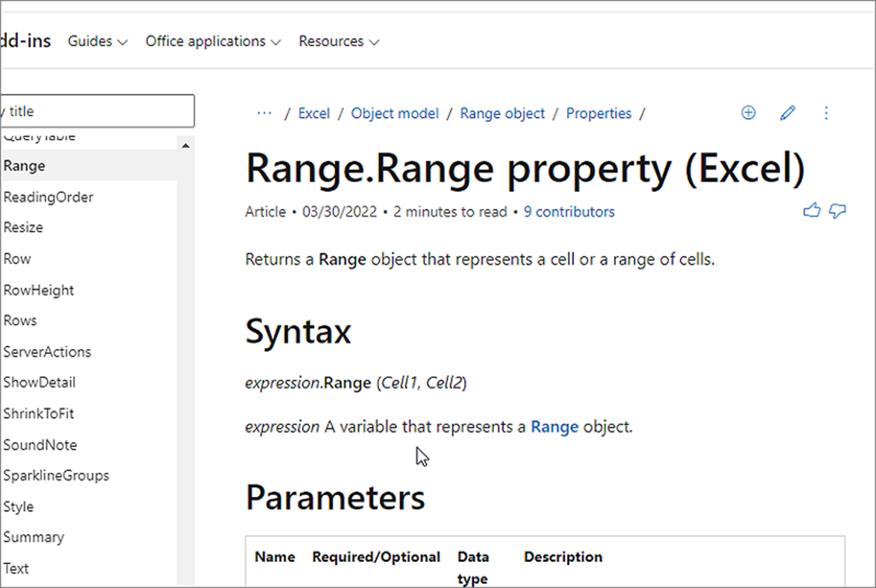Click the sidebar scrollbar up arrow

click(186, 146)
